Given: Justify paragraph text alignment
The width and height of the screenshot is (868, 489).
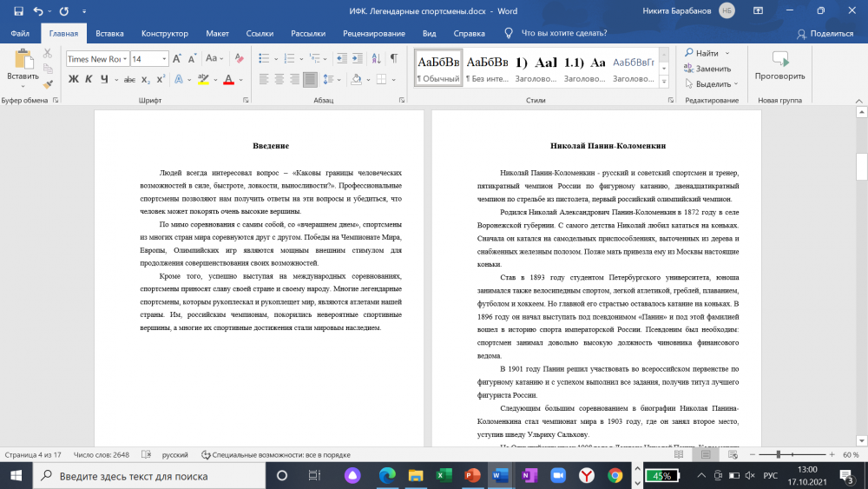Looking at the screenshot, I should [x=310, y=80].
